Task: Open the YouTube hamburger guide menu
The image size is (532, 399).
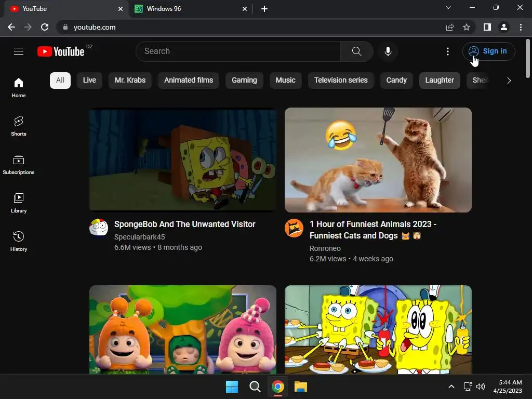Action: (19, 51)
